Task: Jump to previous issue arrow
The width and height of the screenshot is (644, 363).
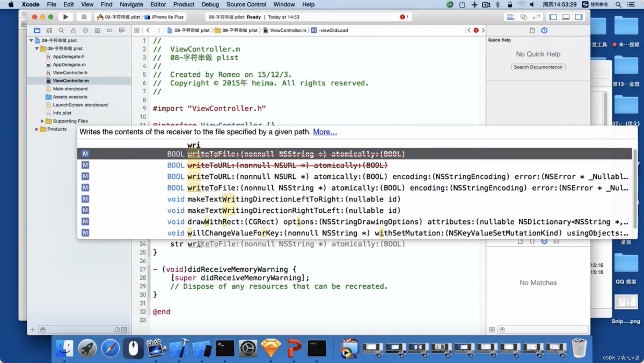Action: tap(469, 30)
